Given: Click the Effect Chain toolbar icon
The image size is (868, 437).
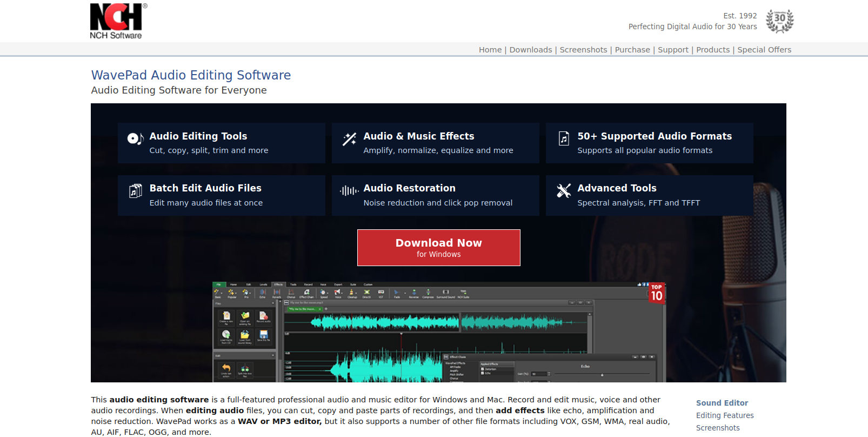Looking at the screenshot, I should click(306, 293).
